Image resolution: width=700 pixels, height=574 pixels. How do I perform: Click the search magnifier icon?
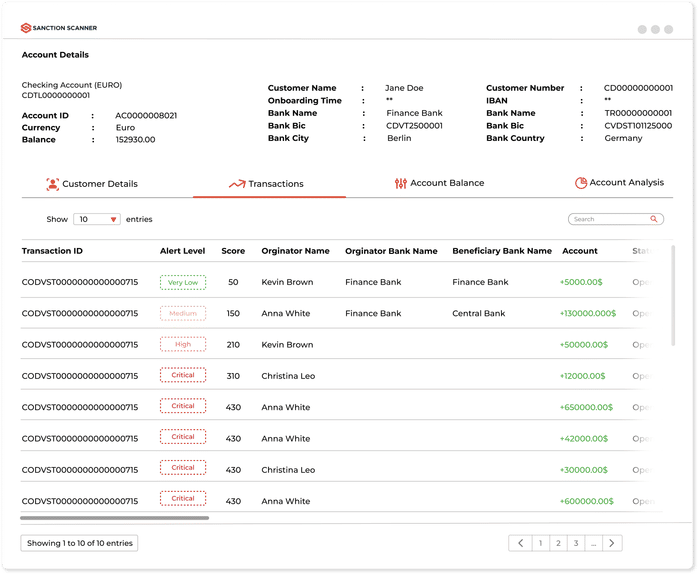click(x=654, y=219)
